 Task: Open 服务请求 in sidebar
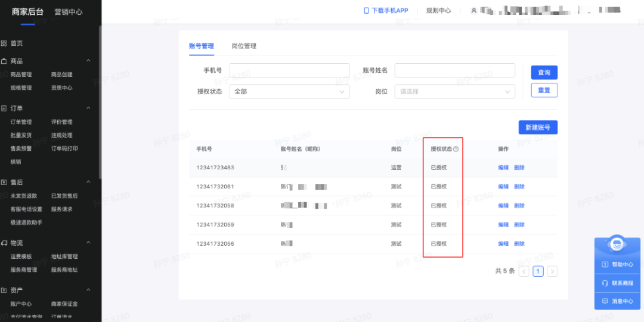[x=61, y=209]
